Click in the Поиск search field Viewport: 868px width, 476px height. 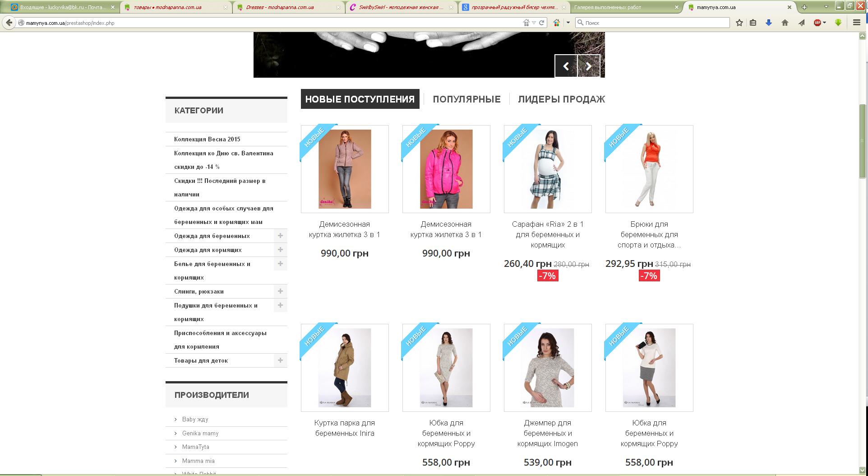click(x=652, y=23)
